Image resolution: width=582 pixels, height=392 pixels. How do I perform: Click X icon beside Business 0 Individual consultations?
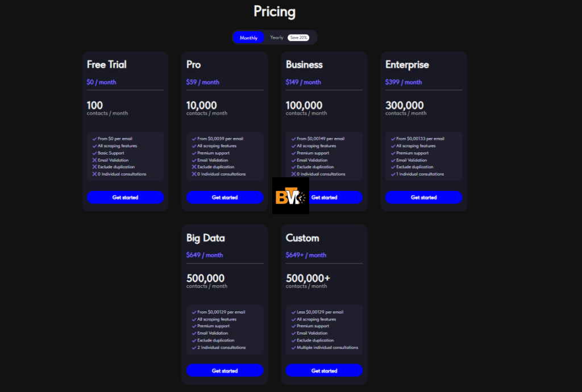point(293,174)
